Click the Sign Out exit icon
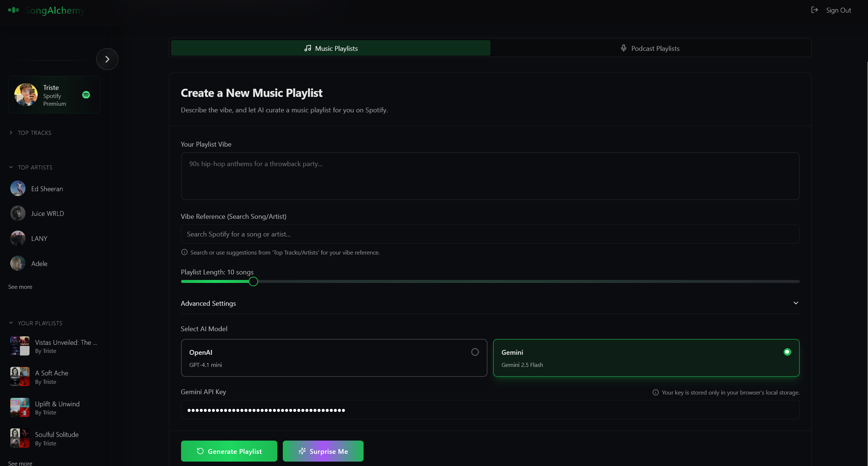 pos(815,10)
